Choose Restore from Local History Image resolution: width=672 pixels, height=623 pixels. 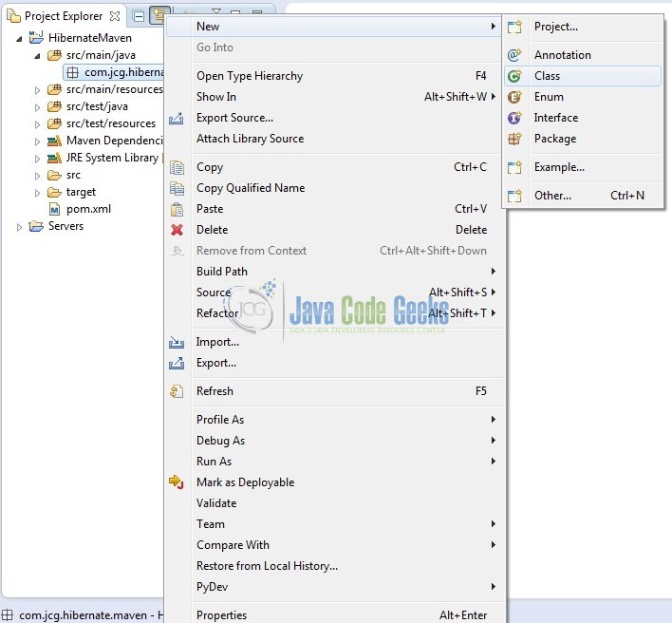tap(333, 566)
